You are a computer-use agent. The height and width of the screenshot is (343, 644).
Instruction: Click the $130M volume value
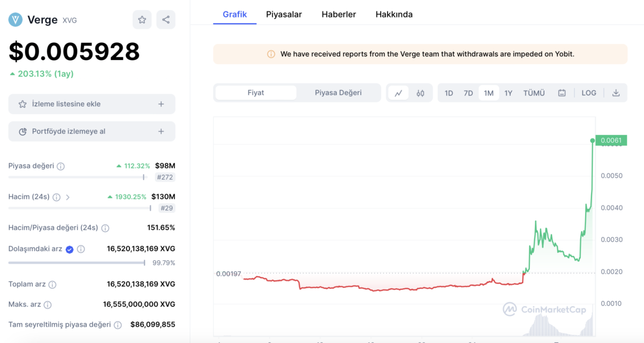(163, 197)
